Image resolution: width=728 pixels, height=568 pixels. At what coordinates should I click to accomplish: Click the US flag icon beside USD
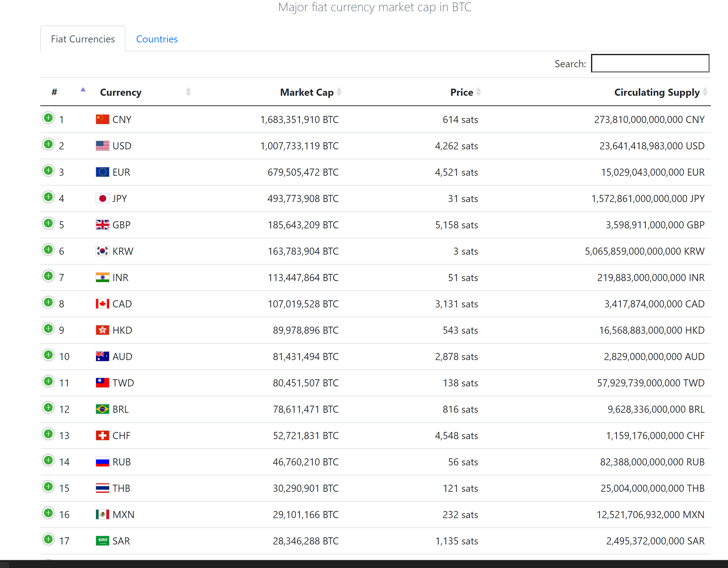(102, 146)
